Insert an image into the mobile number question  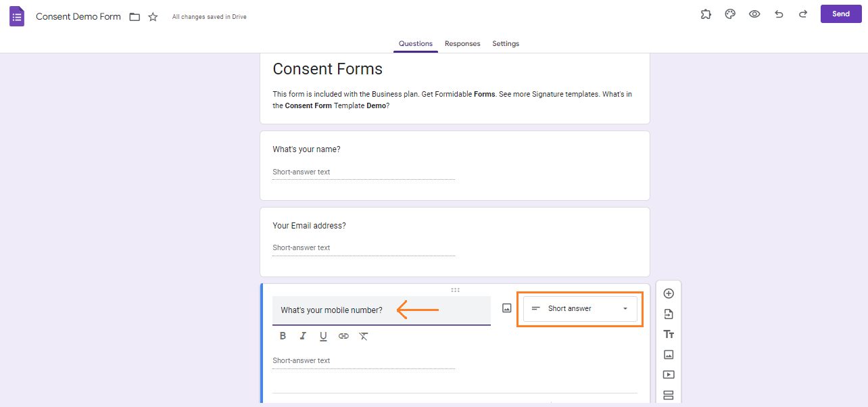(x=506, y=307)
